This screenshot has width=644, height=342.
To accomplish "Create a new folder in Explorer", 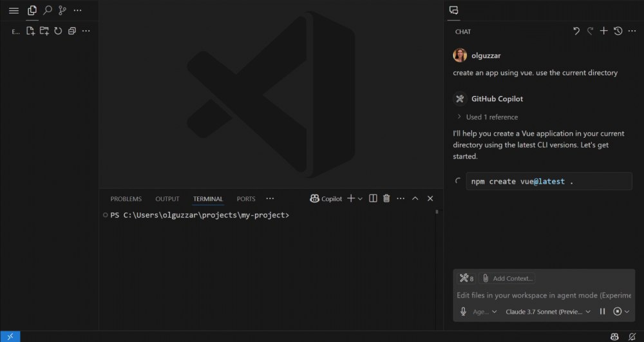I will (44, 31).
